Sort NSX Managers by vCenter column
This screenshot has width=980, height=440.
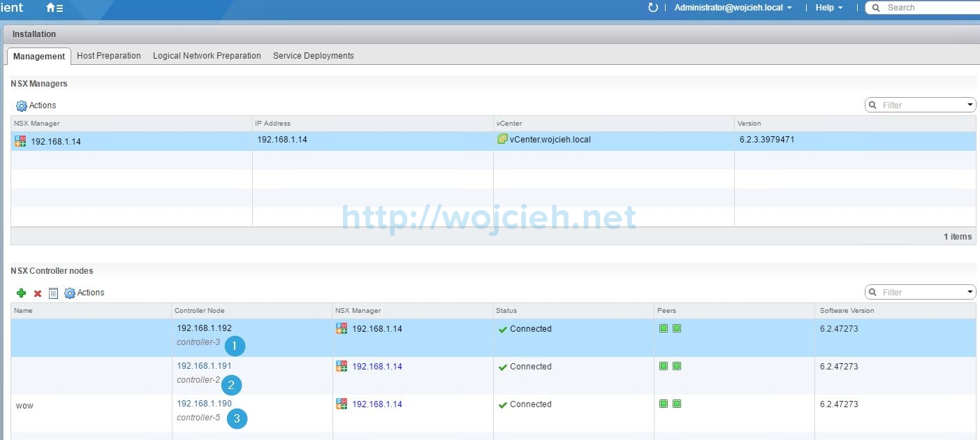[613, 124]
